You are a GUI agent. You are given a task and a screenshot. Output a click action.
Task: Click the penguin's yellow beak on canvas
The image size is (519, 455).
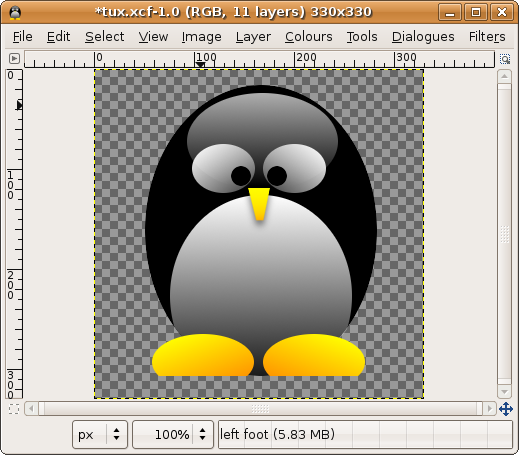pos(259,203)
